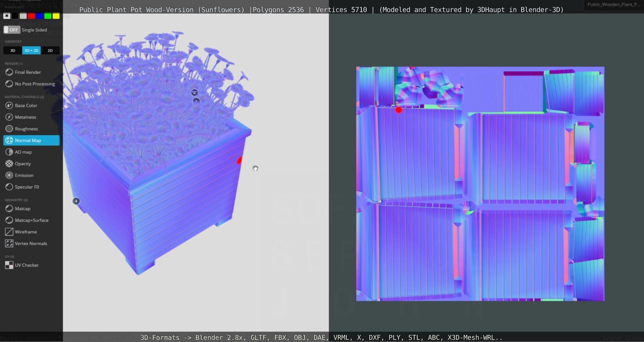
Task: Pick the yellow wireframe color swatch
Action: click(x=56, y=16)
